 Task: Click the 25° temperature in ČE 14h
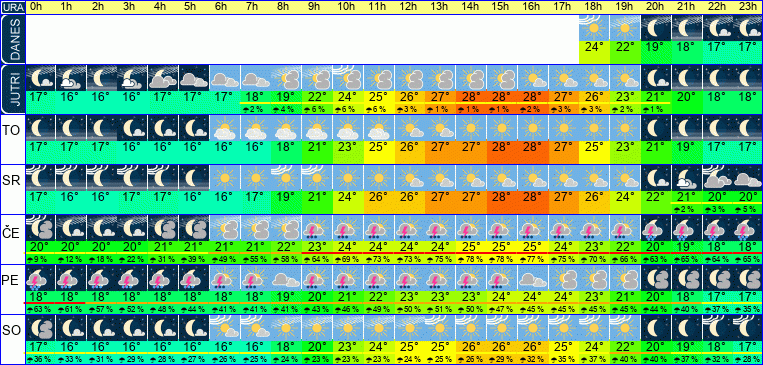click(x=471, y=246)
